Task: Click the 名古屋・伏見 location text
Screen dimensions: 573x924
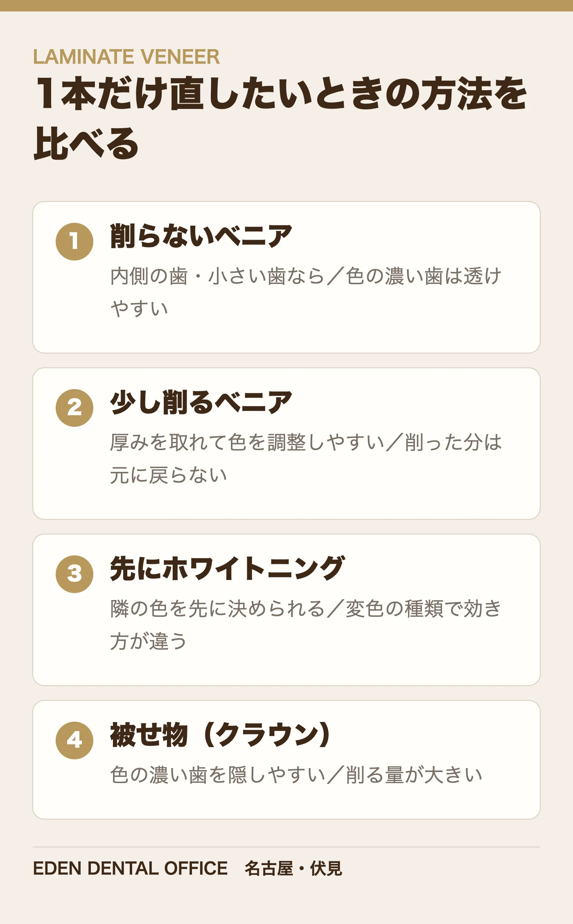Action: (293, 868)
